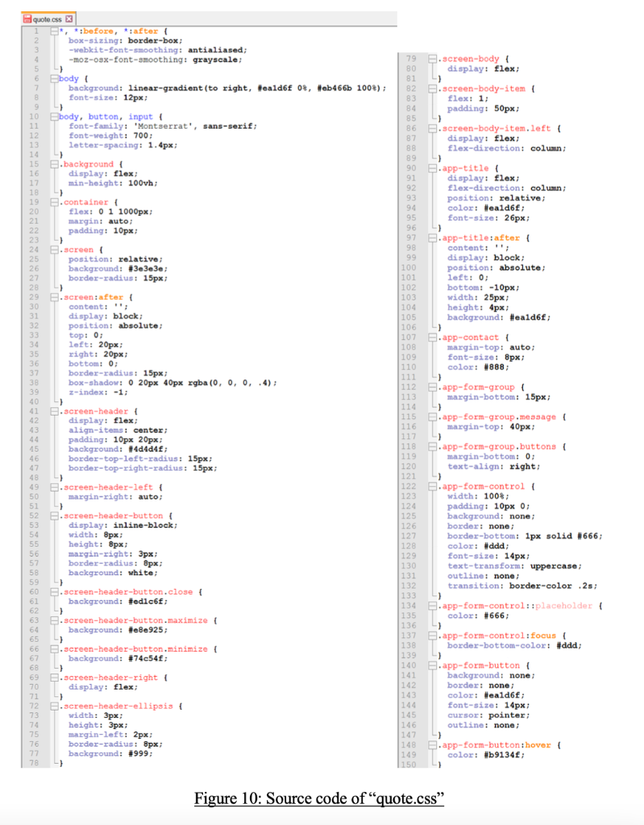Click 'background: #74c54f;' text
The width and height of the screenshot is (644, 825).
[x=118, y=658]
